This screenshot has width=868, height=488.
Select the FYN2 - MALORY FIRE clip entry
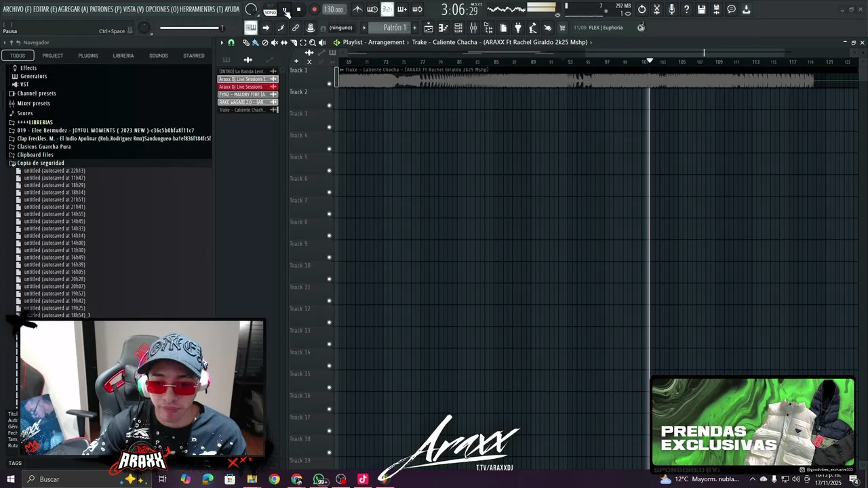pyautogui.click(x=248, y=94)
